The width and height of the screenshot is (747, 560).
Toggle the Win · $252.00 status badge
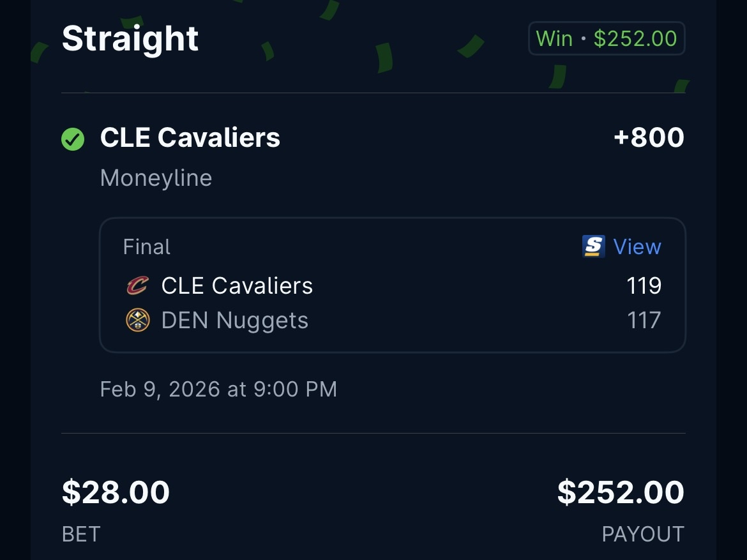[606, 38]
